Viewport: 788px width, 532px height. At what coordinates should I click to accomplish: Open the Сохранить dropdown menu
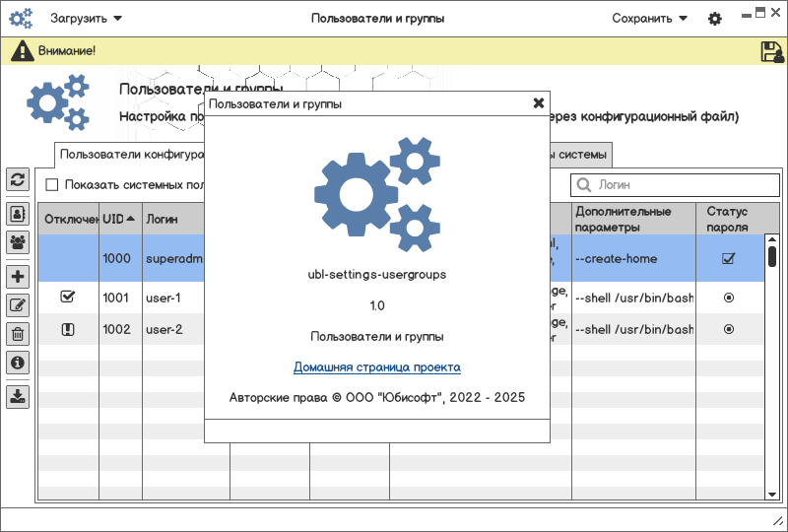(649, 19)
